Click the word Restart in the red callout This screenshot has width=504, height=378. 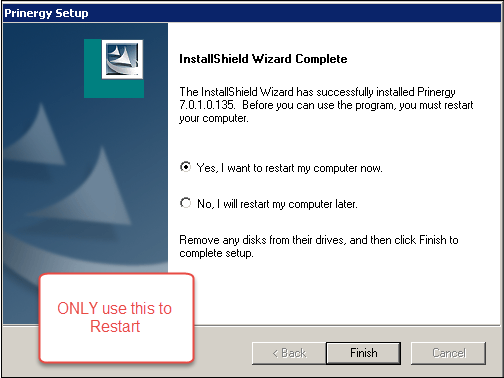115,326
